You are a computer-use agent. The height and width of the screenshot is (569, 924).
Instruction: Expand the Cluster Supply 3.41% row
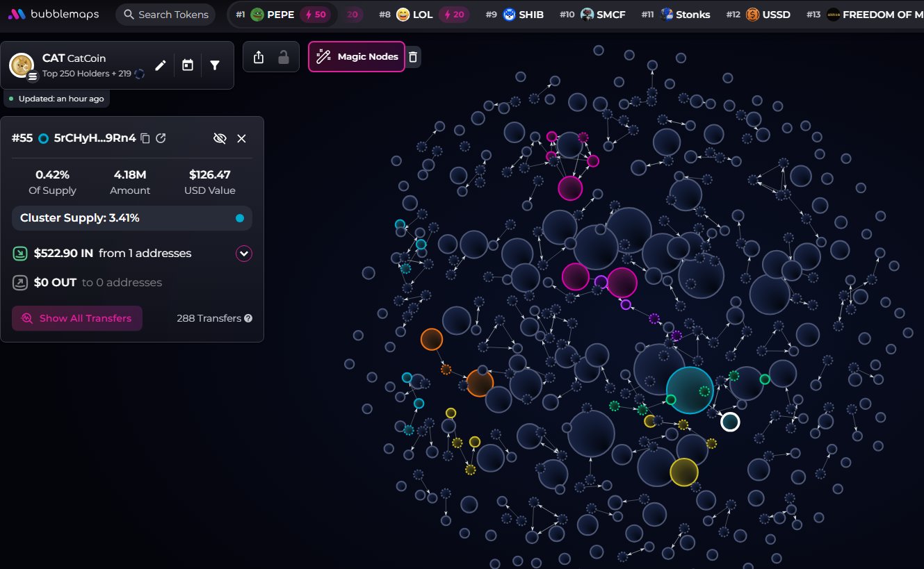(x=132, y=218)
